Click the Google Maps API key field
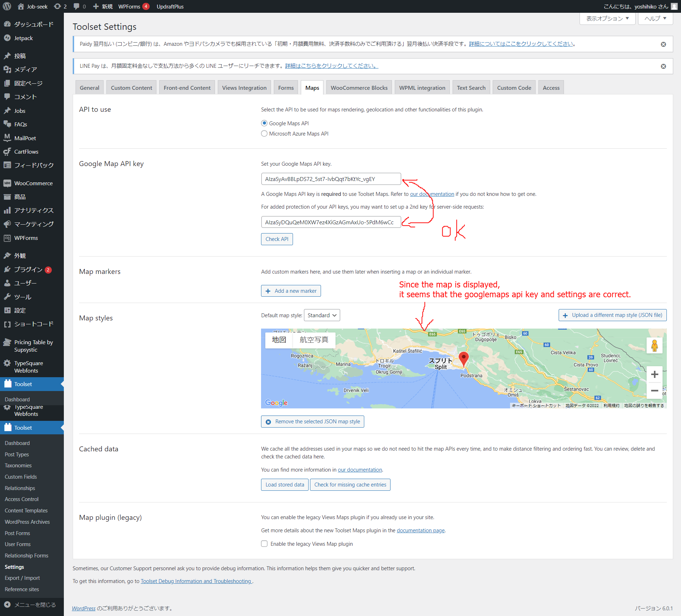Viewport: 681px width, 616px height. 331,179
